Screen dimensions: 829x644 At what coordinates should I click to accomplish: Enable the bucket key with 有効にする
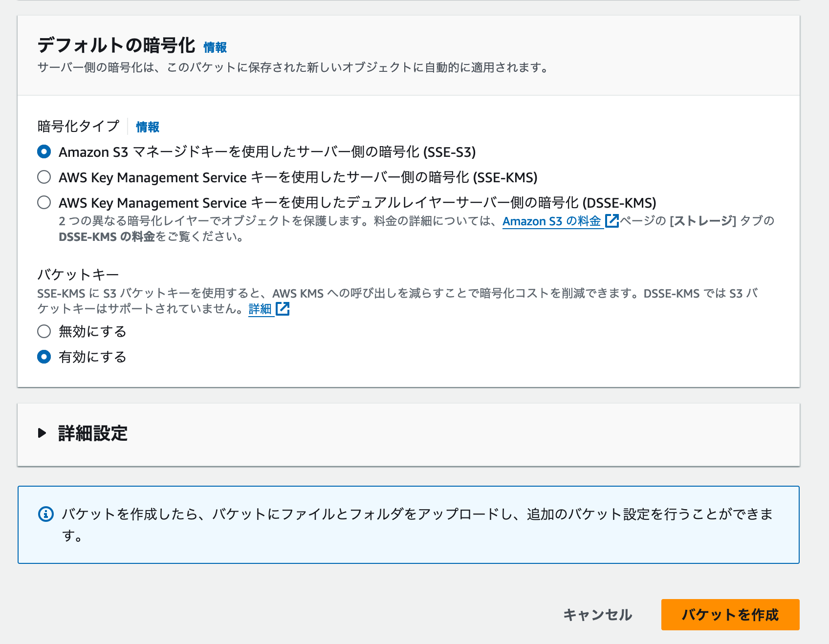click(x=44, y=357)
